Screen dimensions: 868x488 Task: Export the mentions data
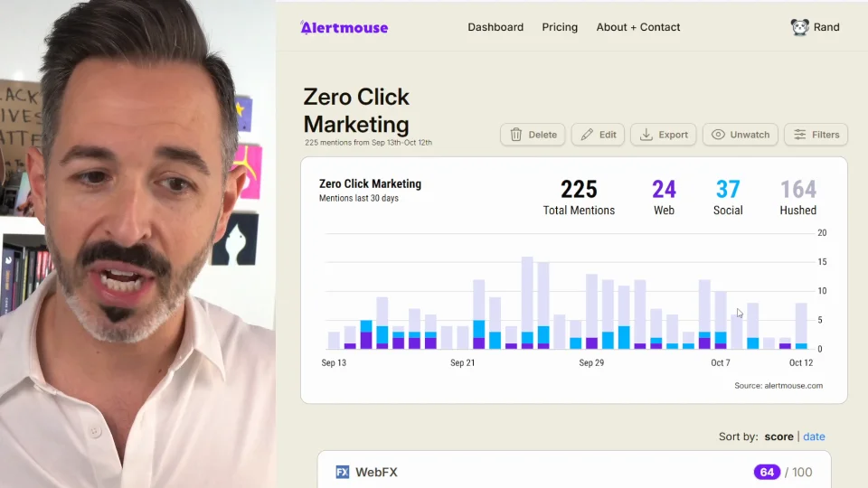point(663,135)
